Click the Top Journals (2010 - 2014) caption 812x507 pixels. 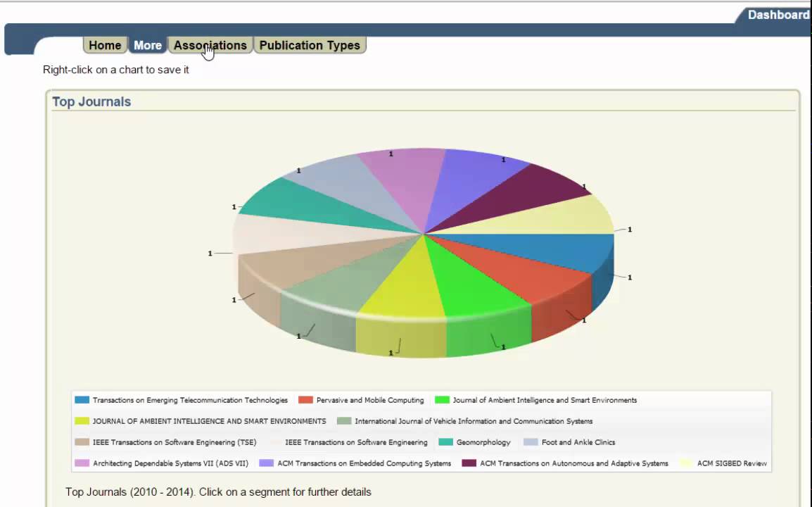(218, 492)
